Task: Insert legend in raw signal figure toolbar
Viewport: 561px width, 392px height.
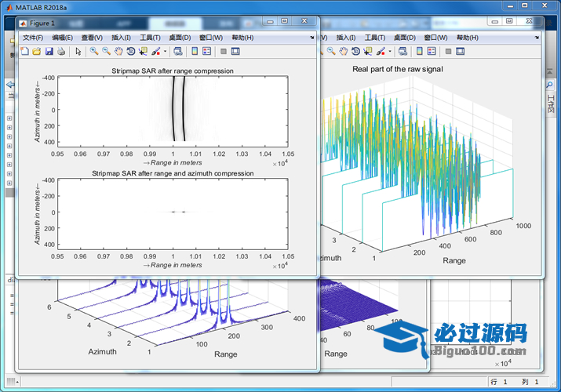Action: coord(432,52)
